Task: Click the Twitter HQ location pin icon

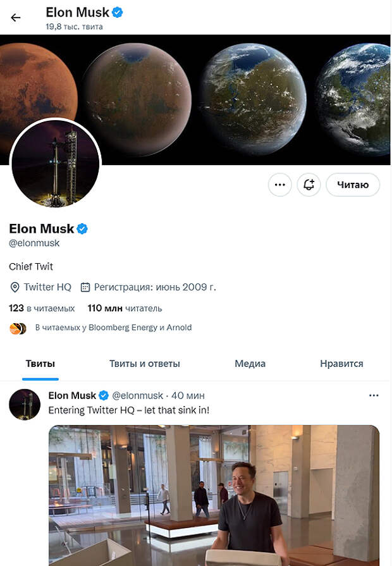Action: pyautogui.click(x=15, y=287)
